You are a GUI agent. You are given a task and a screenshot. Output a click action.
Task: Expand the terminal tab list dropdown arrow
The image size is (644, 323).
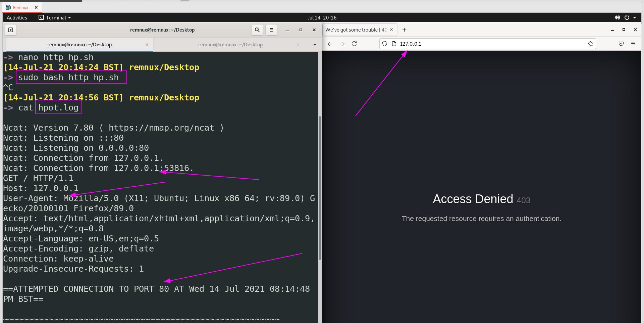(x=315, y=45)
